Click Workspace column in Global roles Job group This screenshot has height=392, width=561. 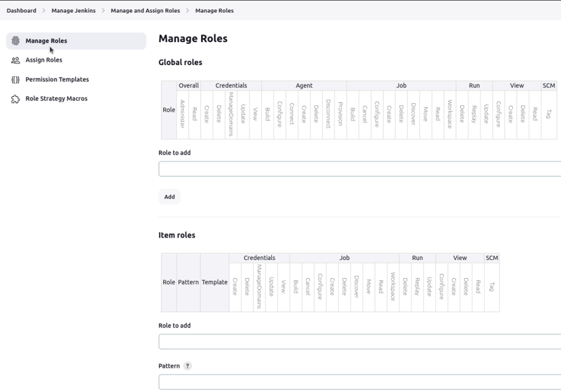(x=450, y=114)
